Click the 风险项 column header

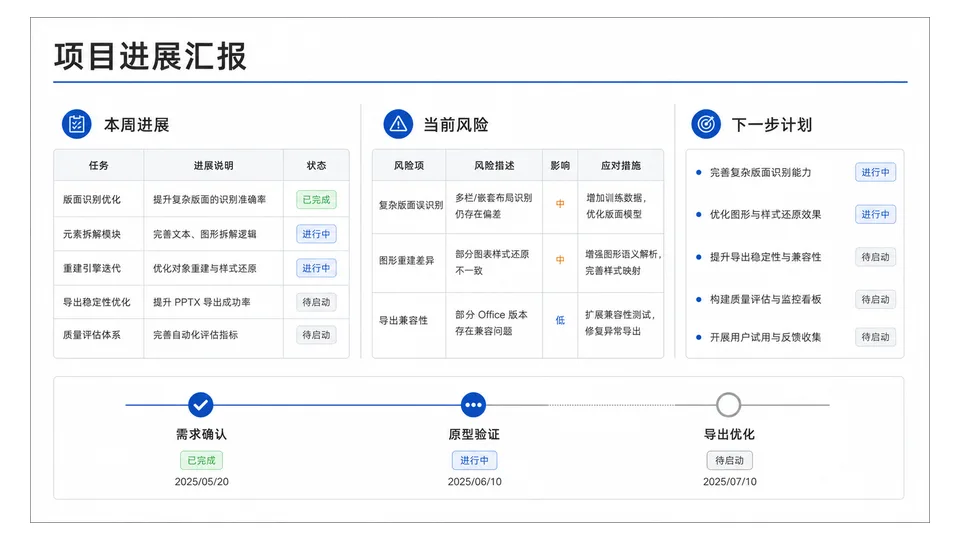point(409,165)
